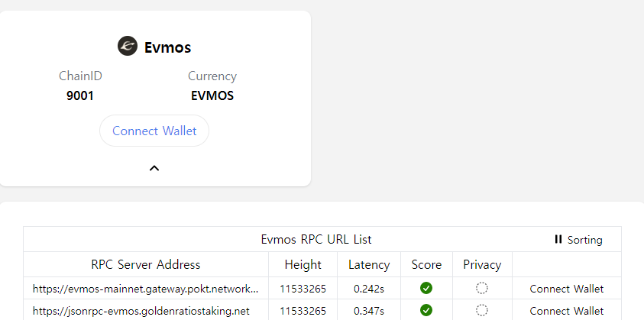
Task: Click the Currency label
Action: (x=212, y=76)
